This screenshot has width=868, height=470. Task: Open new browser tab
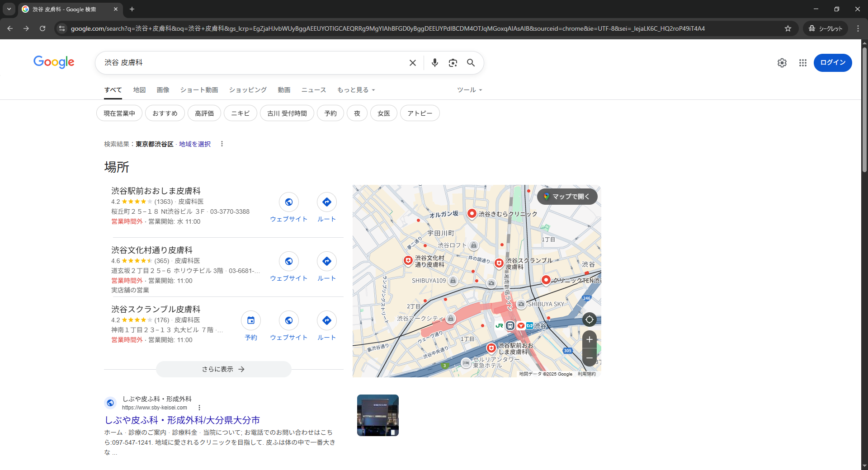(x=132, y=9)
